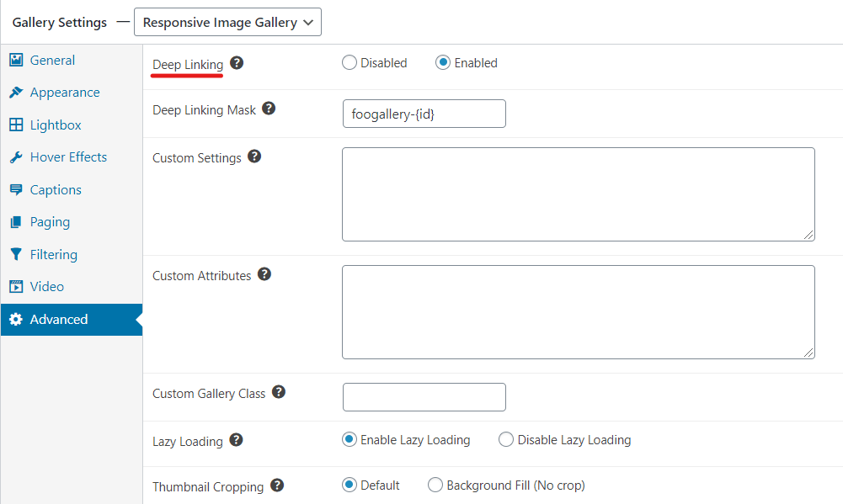843x504 pixels.
Task: Go to the Captions settings tab
Action: [x=72, y=189]
